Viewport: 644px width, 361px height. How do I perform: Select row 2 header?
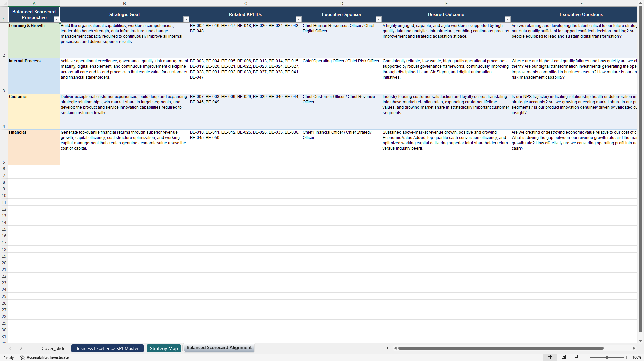4,41
